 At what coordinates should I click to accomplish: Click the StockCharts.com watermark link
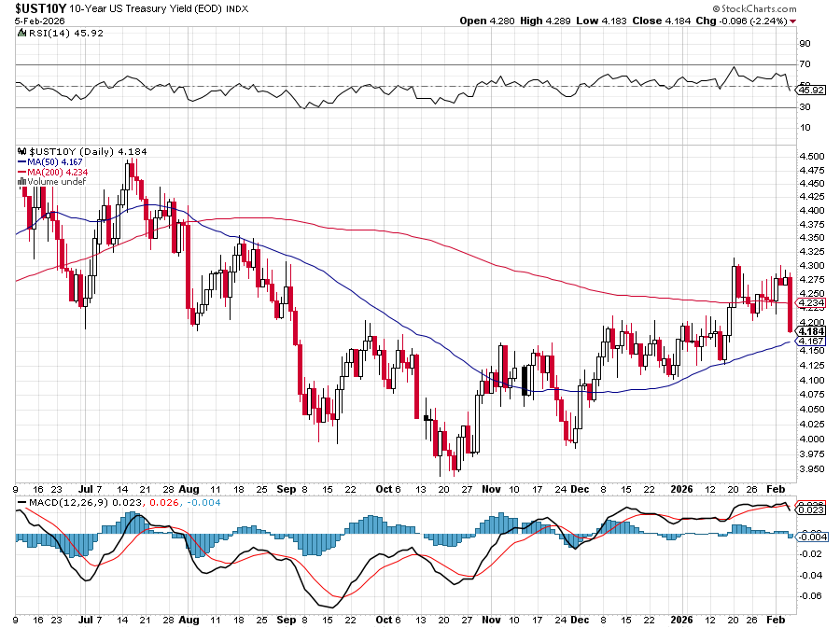point(761,7)
